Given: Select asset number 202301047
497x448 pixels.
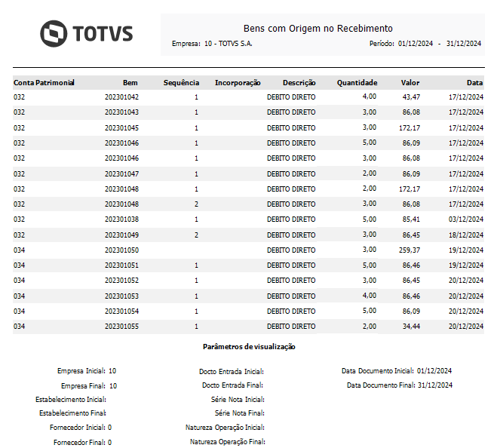Looking at the screenshot, I should (x=121, y=174).
